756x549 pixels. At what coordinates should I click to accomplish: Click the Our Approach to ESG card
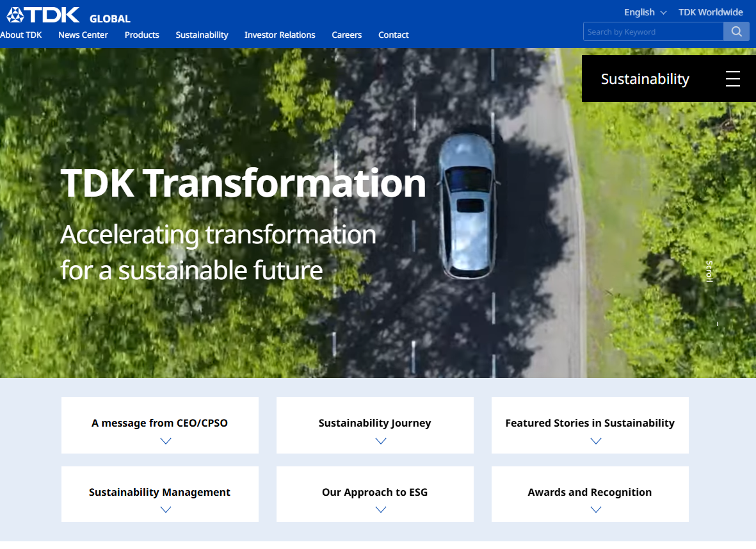coord(375,495)
